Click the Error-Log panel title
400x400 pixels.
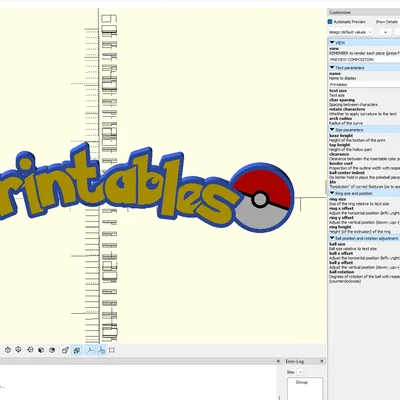pos(295,361)
